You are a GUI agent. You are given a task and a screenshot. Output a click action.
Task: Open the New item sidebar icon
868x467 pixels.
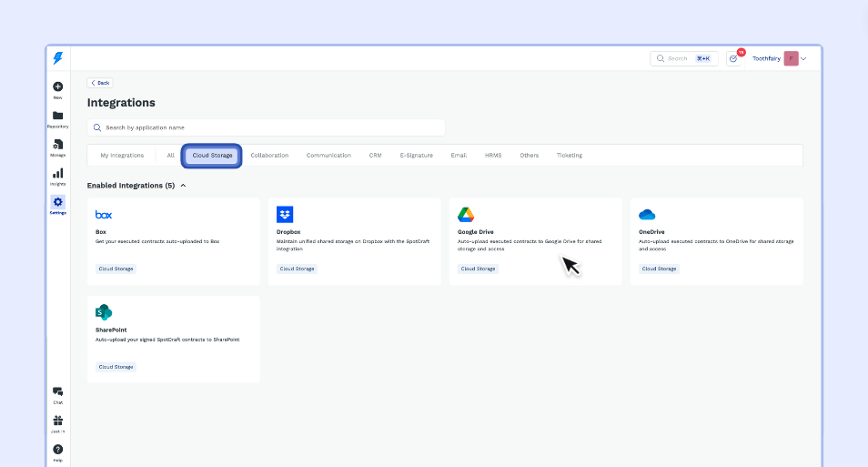click(57, 86)
